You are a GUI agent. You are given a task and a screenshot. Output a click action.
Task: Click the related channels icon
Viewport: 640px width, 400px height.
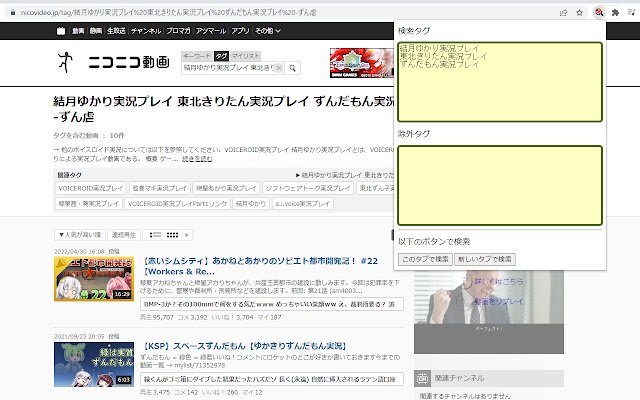coord(422,378)
